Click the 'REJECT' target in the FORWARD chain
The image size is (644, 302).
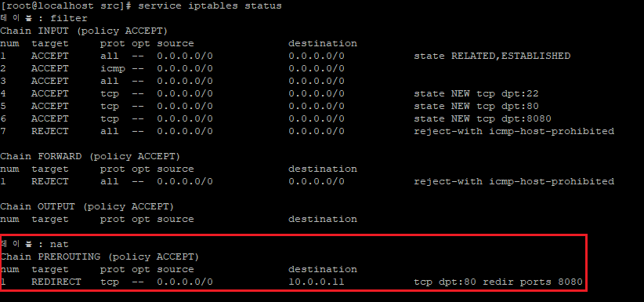pyautogui.click(x=49, y=181)
